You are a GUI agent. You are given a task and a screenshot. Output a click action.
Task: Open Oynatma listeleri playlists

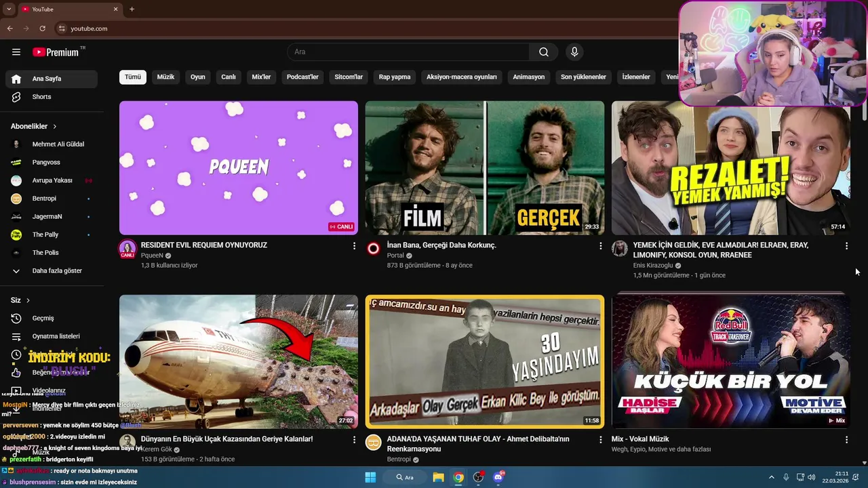(x=52, y=336)
